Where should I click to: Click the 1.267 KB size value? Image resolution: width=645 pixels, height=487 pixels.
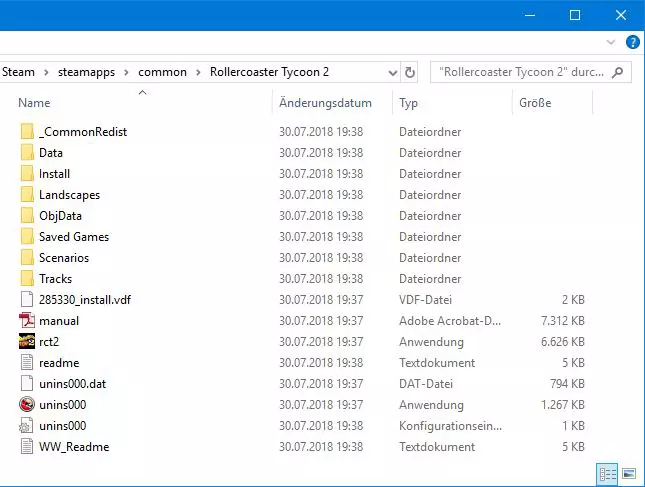[563, 404]
